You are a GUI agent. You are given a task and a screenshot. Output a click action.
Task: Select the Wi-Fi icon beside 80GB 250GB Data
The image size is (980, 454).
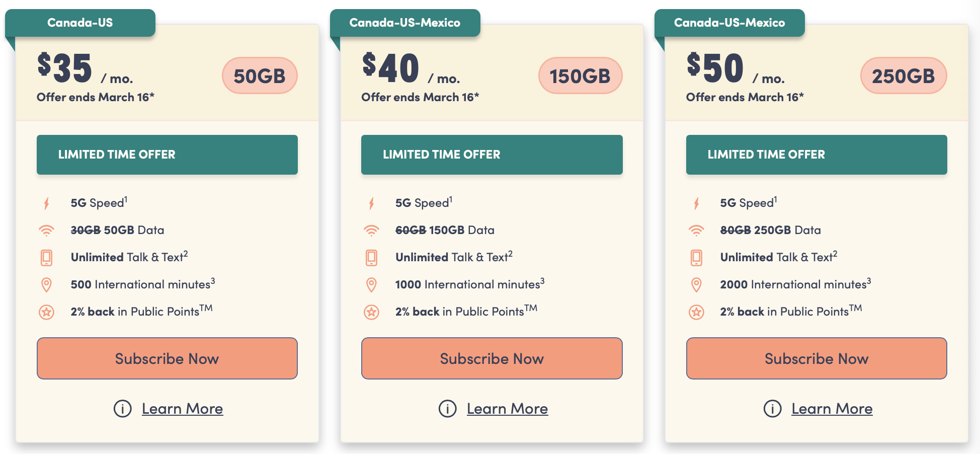coord(697,230)
